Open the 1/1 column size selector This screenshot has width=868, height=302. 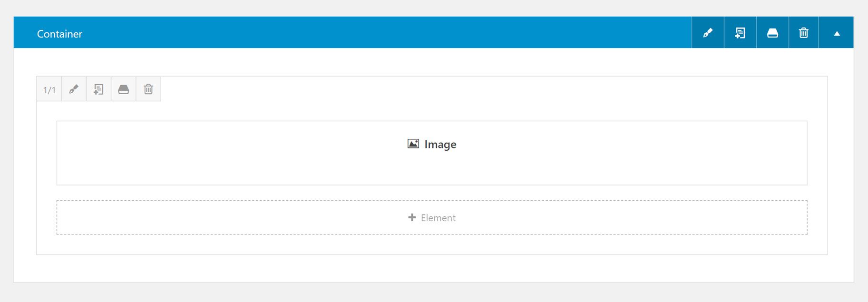49,89
